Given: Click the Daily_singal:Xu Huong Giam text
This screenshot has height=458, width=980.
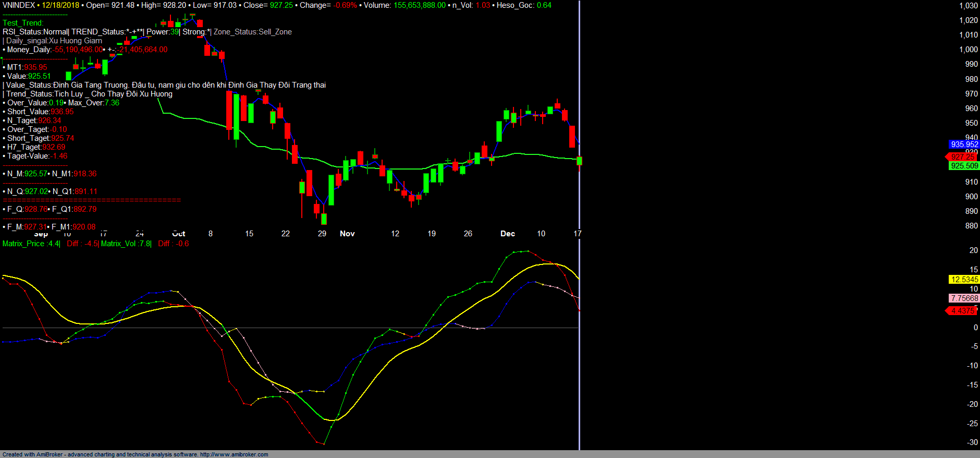Looking at the screenshot, I should click(54, 41).
